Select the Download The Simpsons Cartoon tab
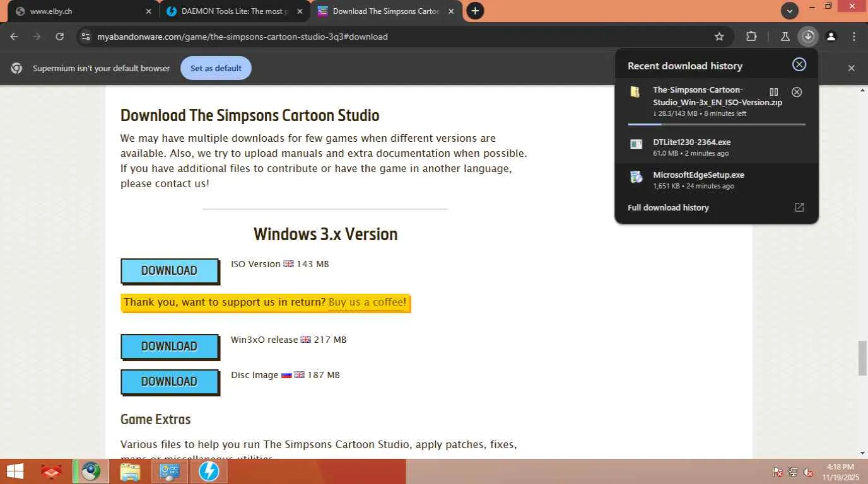The width and height of the screenshot is (868, 484). [385, 11]
